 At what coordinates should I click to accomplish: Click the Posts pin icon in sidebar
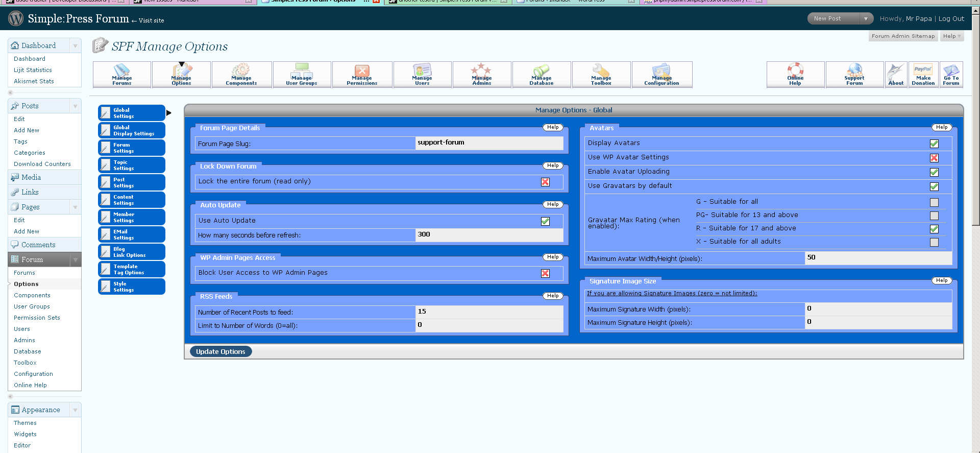click(x=15, y=106)
